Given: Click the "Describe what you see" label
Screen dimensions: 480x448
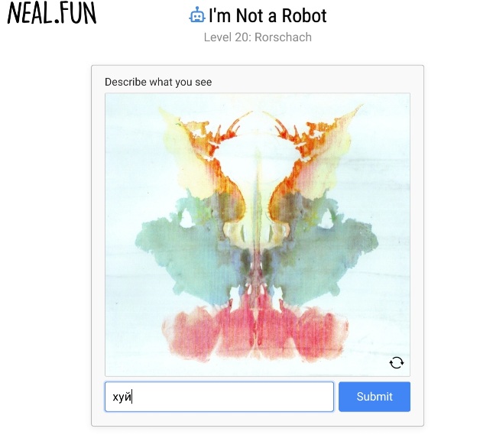Looking at the screenshot, I should click(x=158, y=82).
